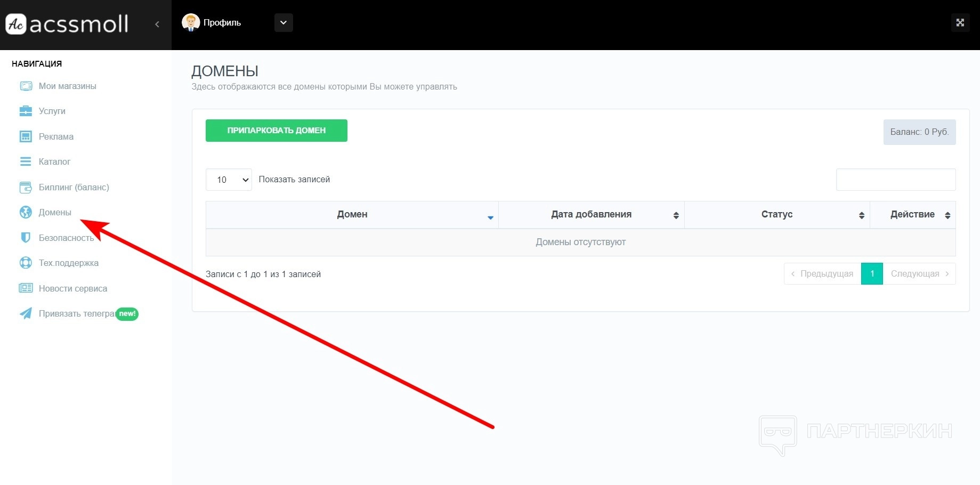Go to Услуги section
The image size is (980, 485).
(x=52, y=111)
